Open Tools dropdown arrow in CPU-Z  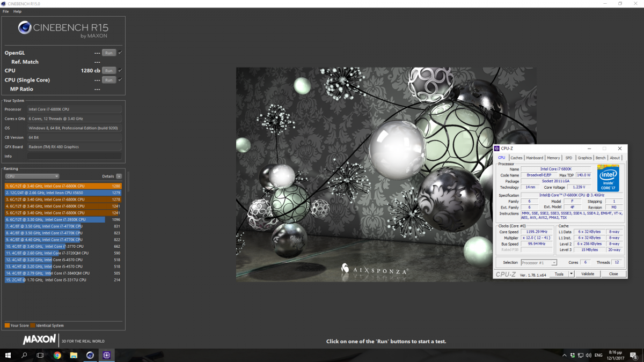(x=572, y=274)
